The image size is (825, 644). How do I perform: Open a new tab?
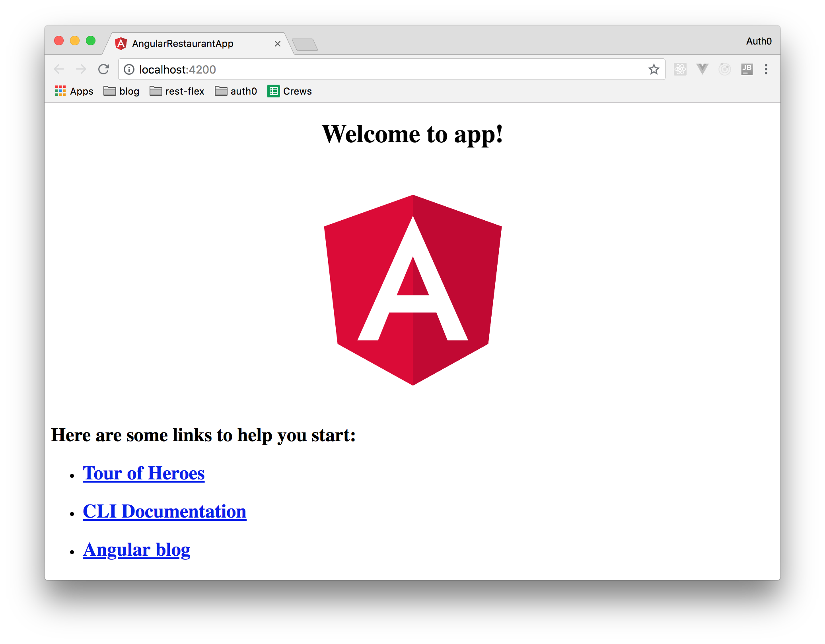tap(305, 45)
